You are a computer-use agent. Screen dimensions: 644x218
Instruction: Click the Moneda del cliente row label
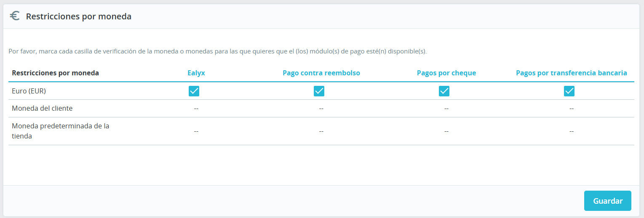pyautogui.click(x=42, y=108)
